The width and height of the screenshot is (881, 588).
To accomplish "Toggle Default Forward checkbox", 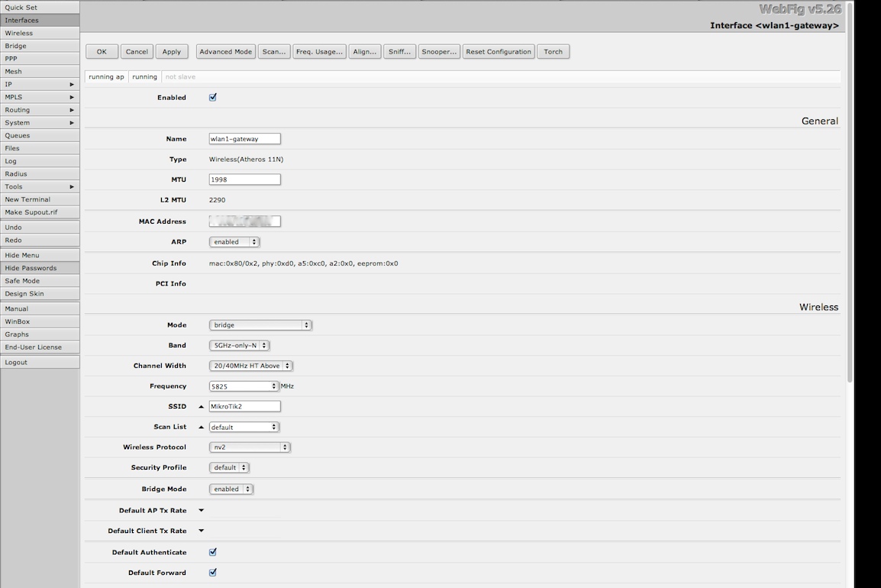I will 213,573.
